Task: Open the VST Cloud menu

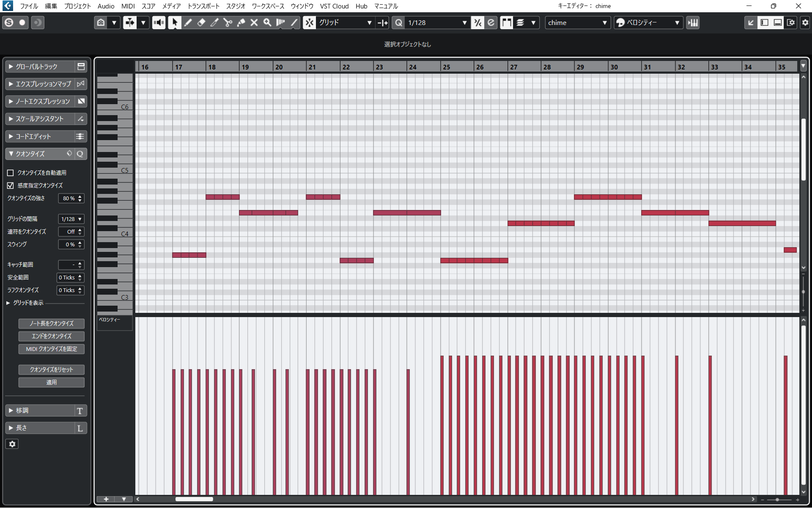Action: 334,6
